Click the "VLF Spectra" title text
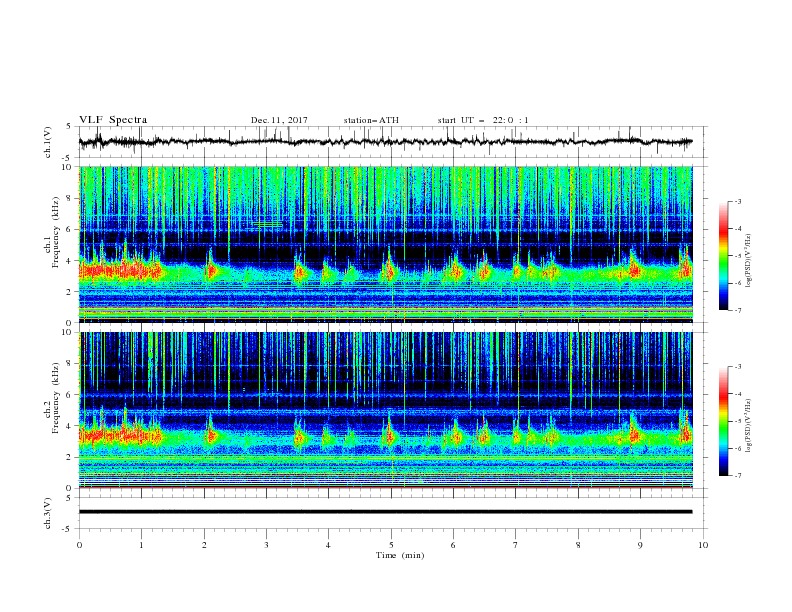792x612 pixels. point(113,120)
